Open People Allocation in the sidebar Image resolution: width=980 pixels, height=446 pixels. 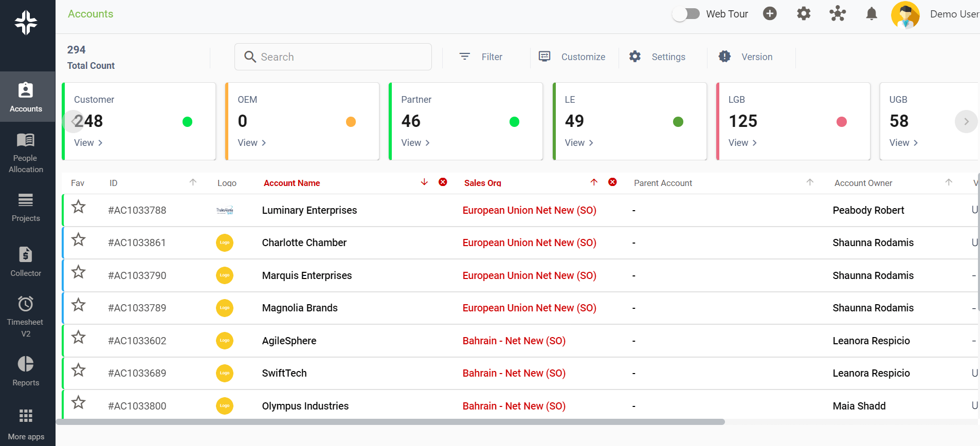pyautogui.click(x=26, y=152)
